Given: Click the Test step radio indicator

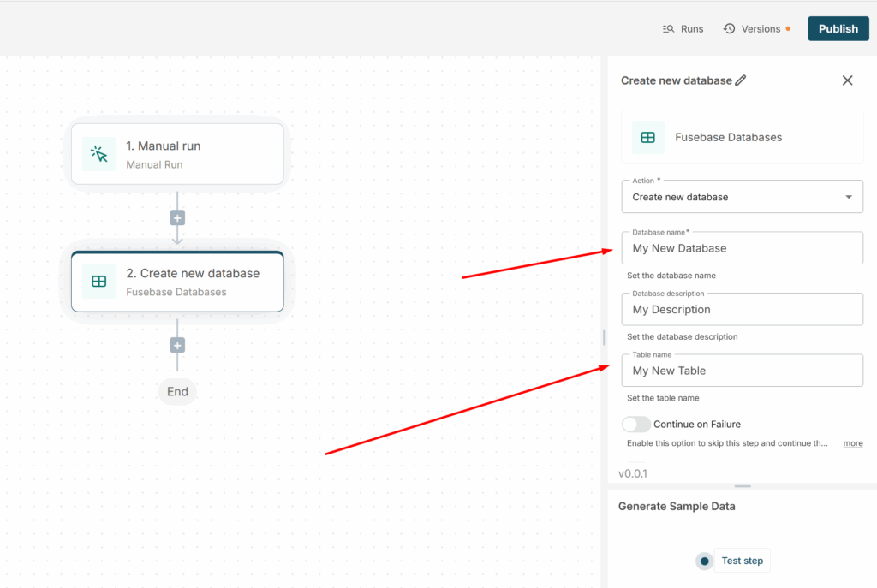Looking at the screenshot, I should click(x=704, y=561).
